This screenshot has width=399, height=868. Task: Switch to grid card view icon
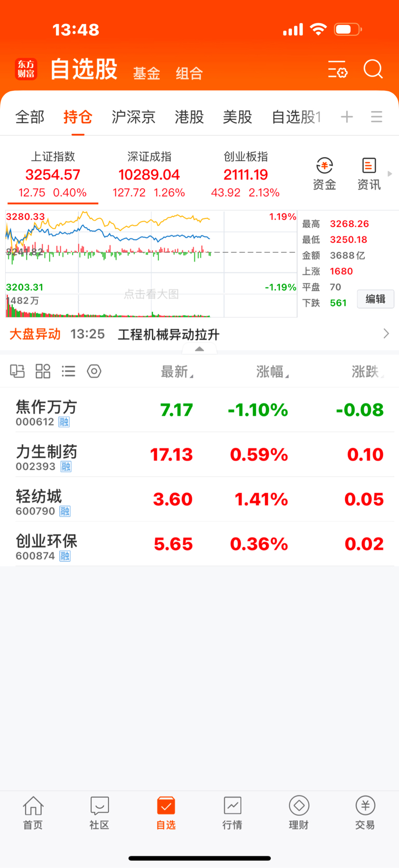(x=43, y=371)
